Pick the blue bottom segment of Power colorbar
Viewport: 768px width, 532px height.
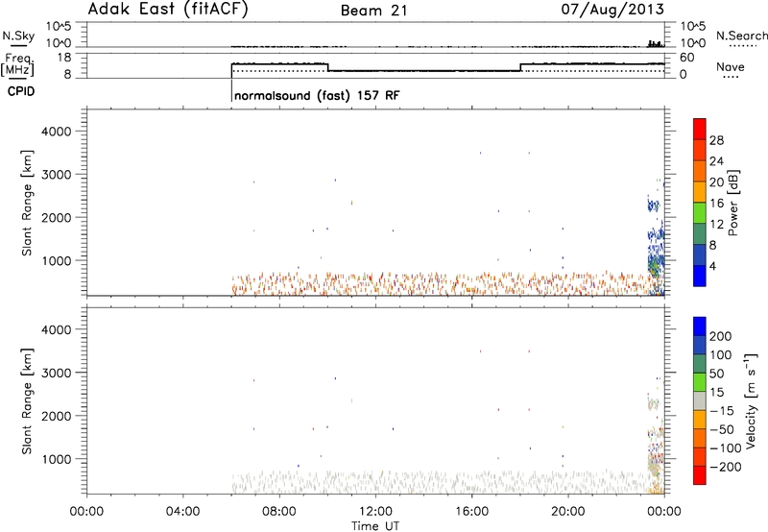click(700, 276)
